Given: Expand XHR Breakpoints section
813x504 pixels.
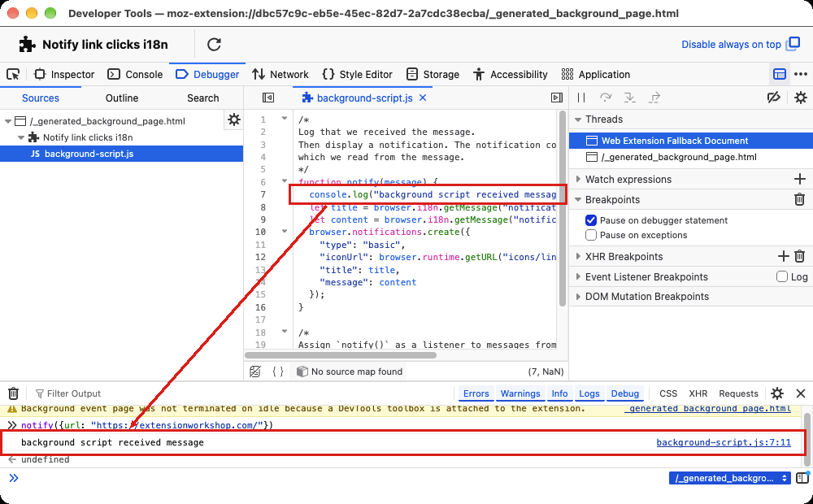Looking at the screenshot, I should click(x=577, y=256).
